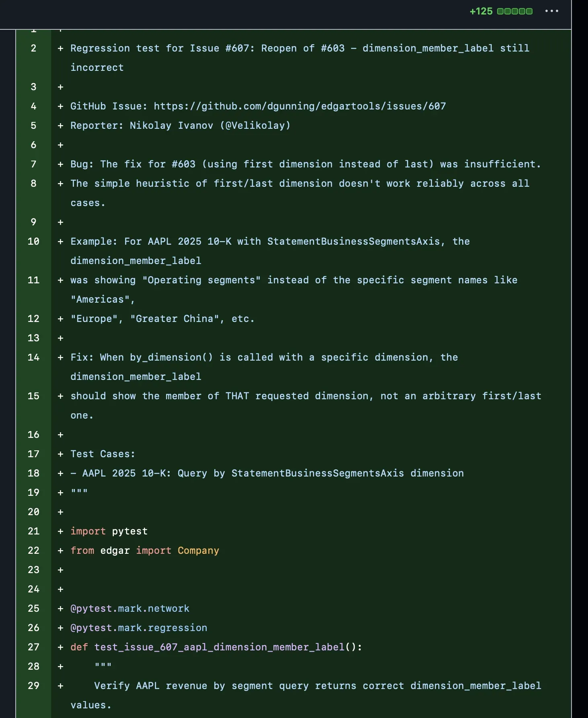Click line number 17 in the gutter
The image size is (588, 718).
coord(33,454)
